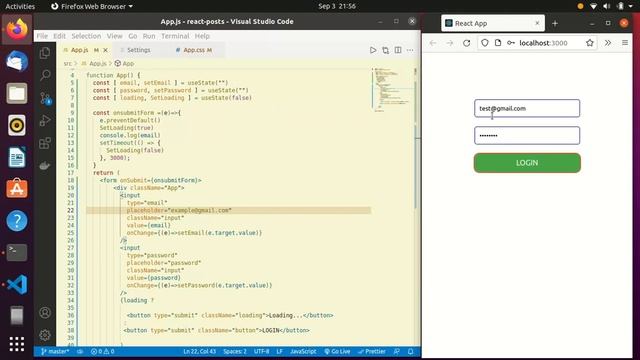Viewport: 640px width, 360px height.
Task: Open Thunderbird Mail from the dock
Action: point(17,62)
